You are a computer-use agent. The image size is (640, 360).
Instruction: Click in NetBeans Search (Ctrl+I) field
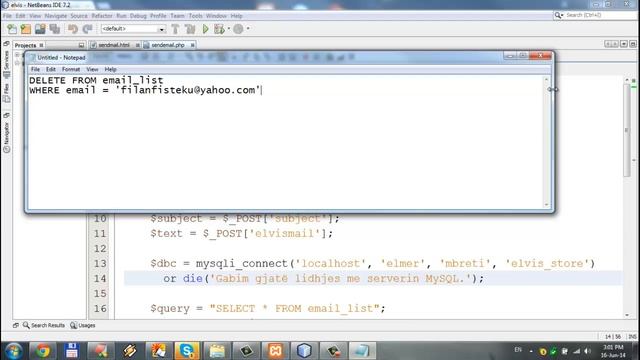[600, 15]
